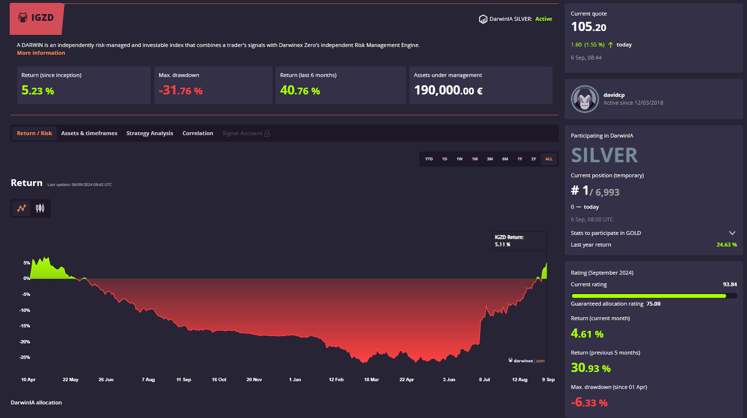The image size is (747, 418).
Task: Switch to line chart view
Action: click(x=21, y=208)
